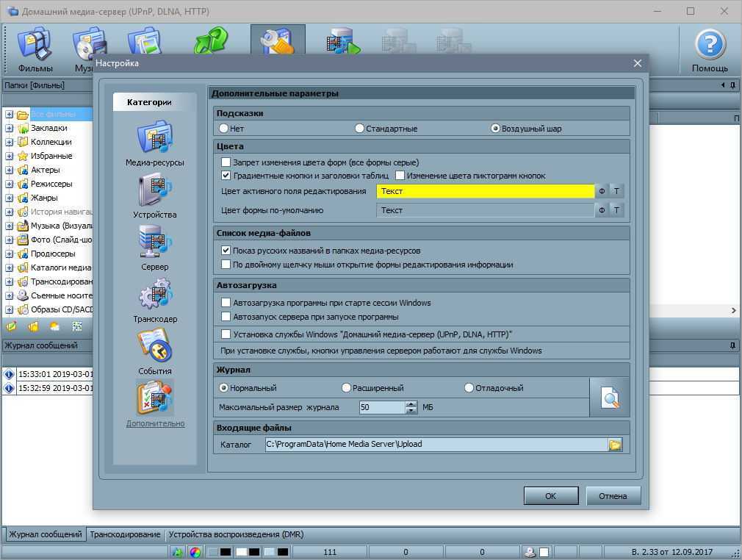This screenshot has height=560, width=742.
Task: Select Расширенный log mode
Action: 347,388
